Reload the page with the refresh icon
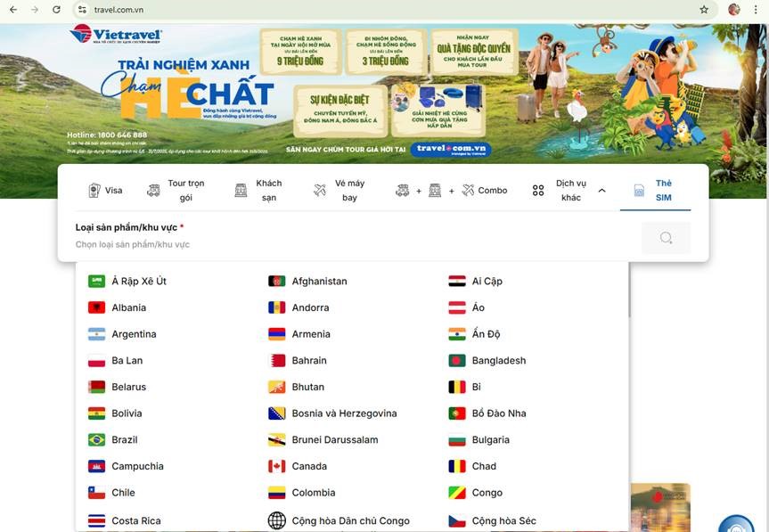The height and width of the screenshot is (532, 769). click(56, 9)
